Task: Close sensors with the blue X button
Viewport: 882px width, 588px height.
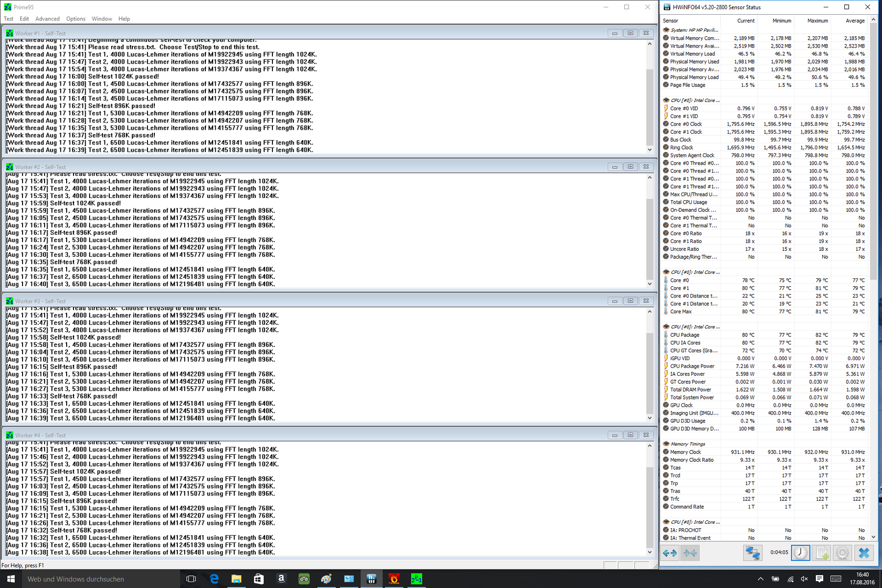Action: tap(864, 553)
